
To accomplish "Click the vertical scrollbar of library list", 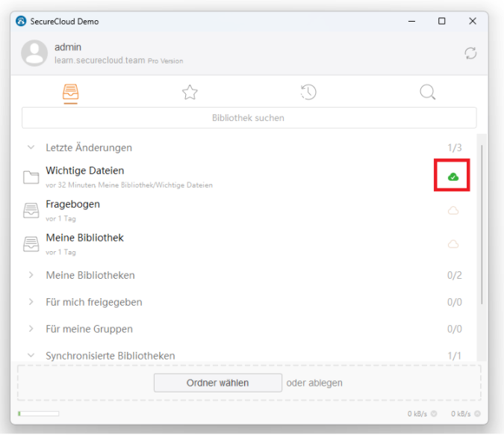I will (482, 224).
